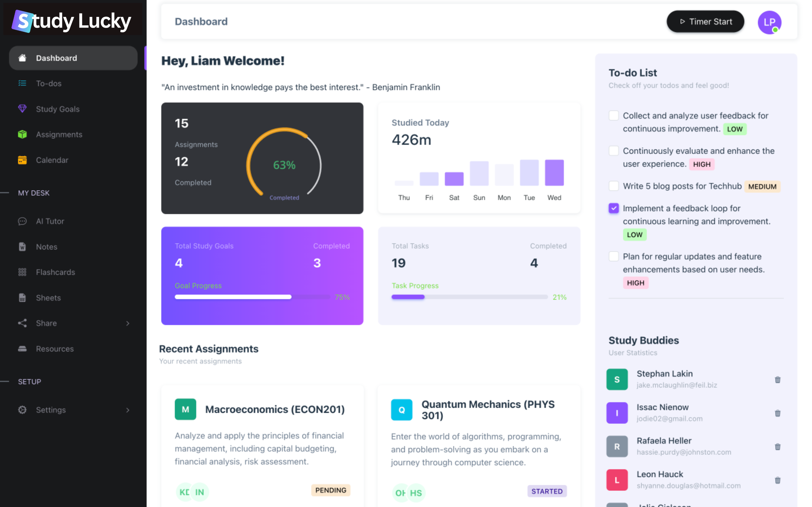The width and height of the screenshot is (812, 507).
Task: Click the Goal Progress bar at 75%
Action: [252, 297]
